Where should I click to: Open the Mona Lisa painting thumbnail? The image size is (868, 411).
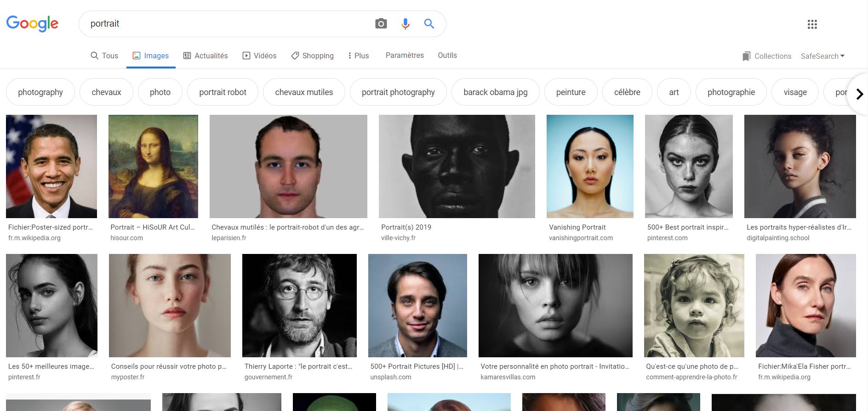coord(153,166)
